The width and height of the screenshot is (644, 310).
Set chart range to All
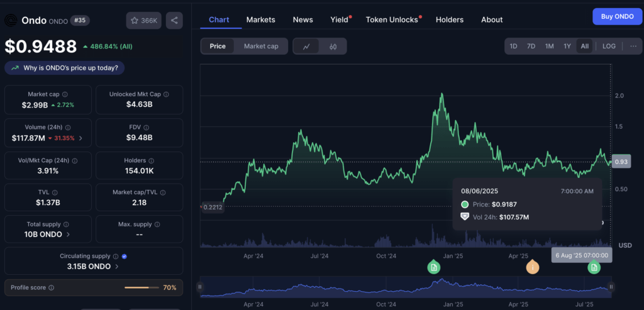(x=584, y=47)
